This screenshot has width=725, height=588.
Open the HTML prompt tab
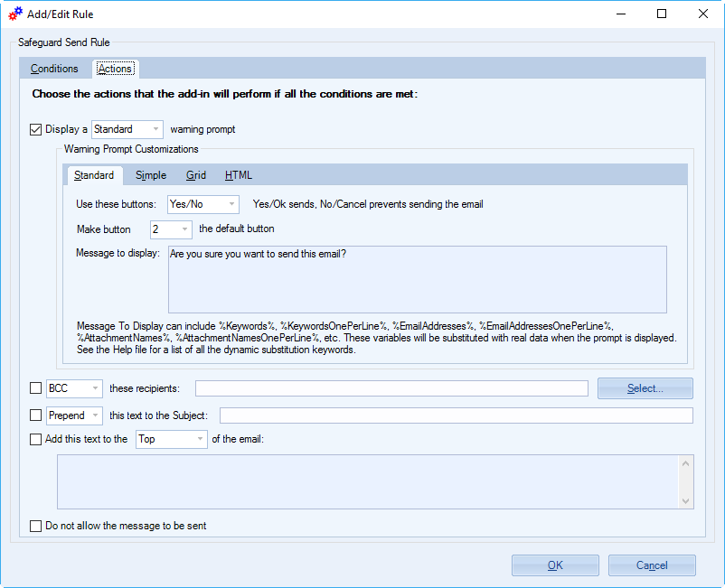239,175
